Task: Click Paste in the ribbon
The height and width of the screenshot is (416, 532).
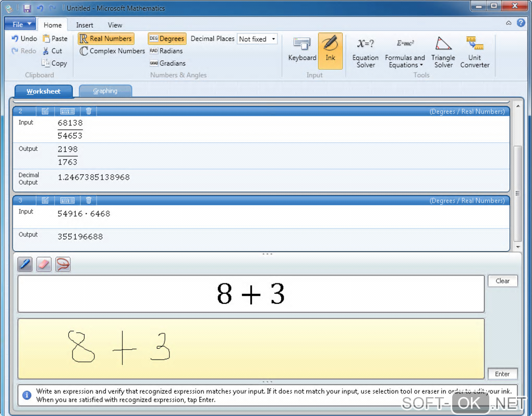Action: (55, 39)
